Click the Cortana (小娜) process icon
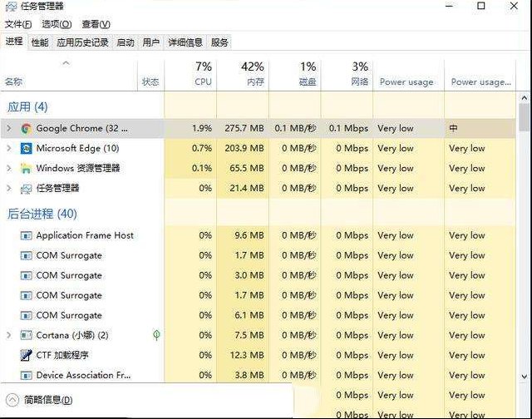The height and width of the screenshot is (419, 532). point(26,336)
